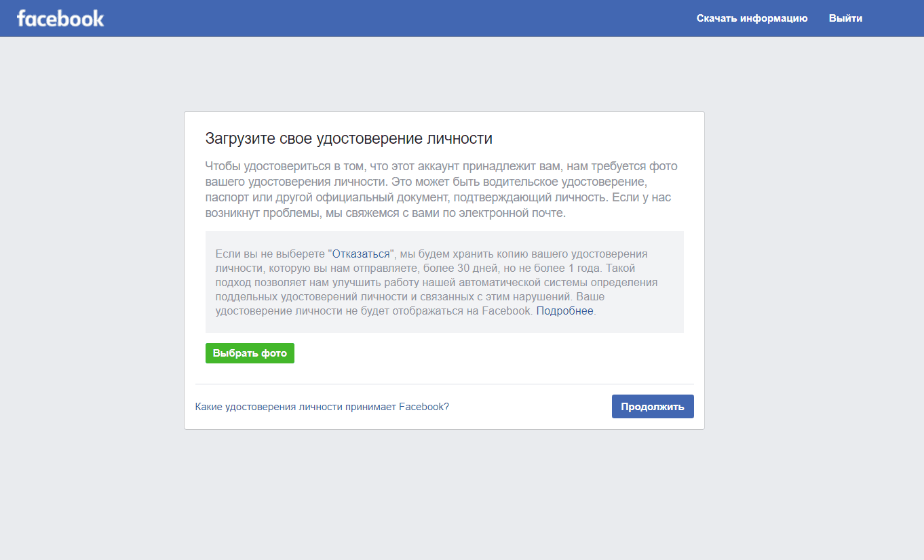Screen dimensions: 924x560
Task: Open the Скачать информацию link
Action: point(752,18)
